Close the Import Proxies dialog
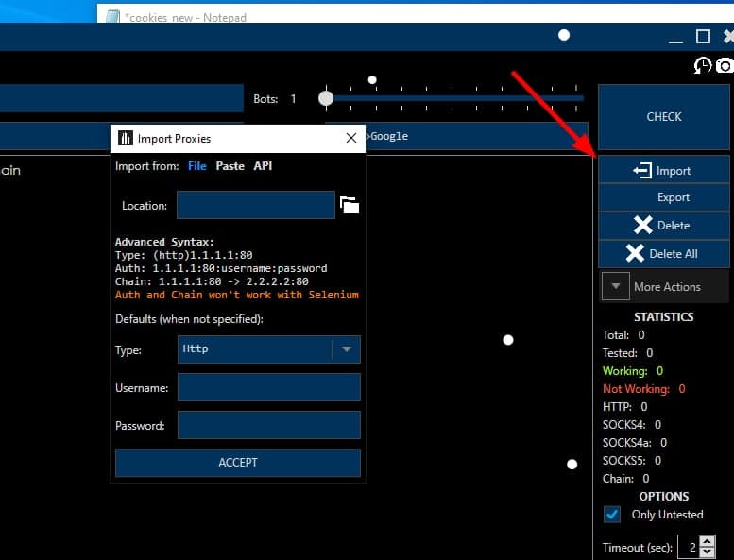The height and width of the screenshot is (560, 734). click(x=351, y=138)
